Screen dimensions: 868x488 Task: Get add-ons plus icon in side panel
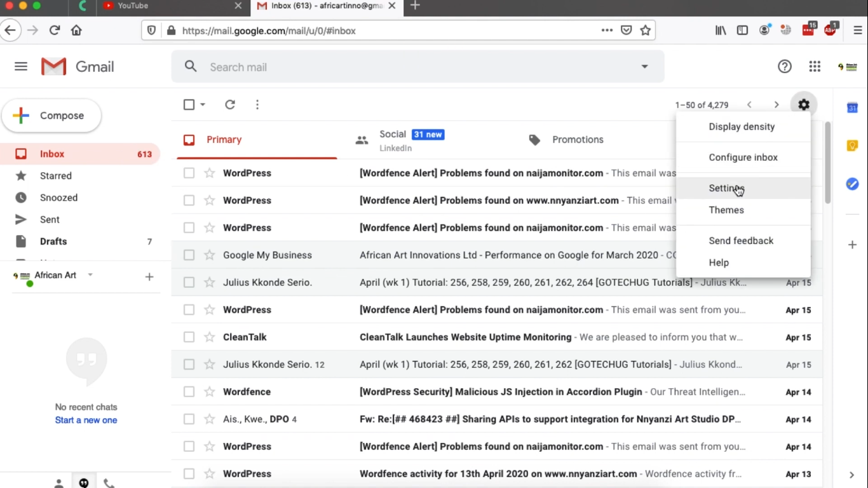[x=852, y=245]
